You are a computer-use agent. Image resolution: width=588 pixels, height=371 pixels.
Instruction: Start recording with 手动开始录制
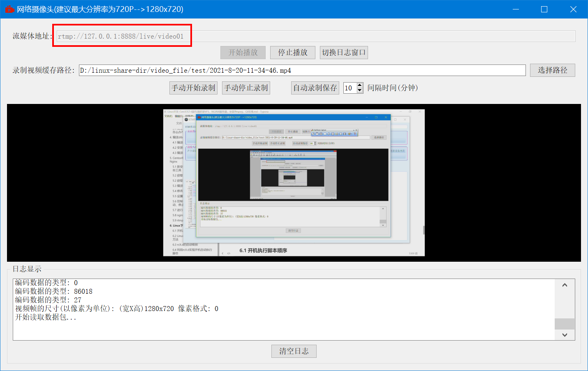click(193, 88)
